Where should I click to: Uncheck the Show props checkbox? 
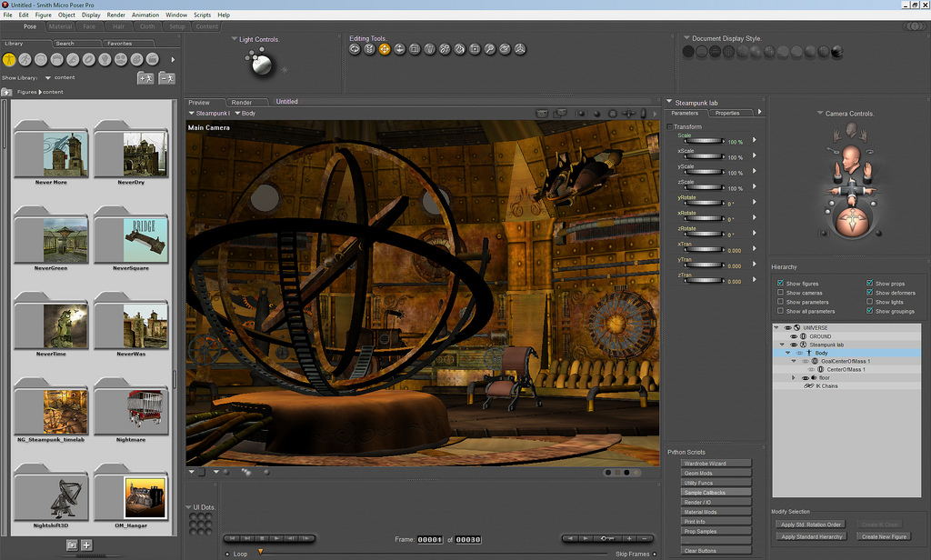pyautogui.click(x=870, y=284)
